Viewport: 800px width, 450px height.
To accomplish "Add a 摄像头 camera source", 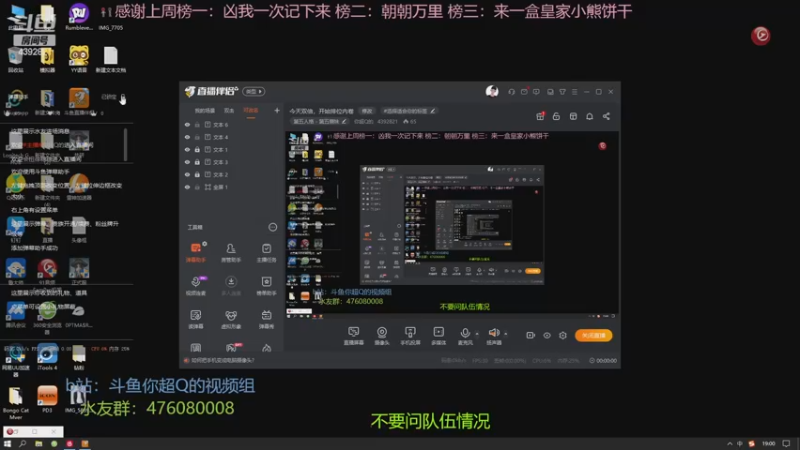I will click(x=382, y=335).
